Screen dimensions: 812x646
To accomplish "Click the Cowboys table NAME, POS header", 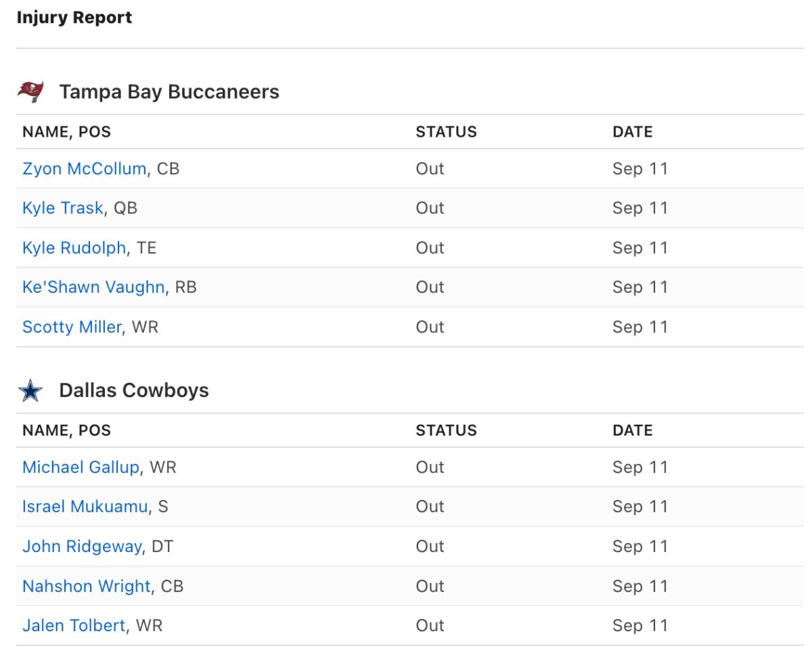I will [x=66, y=430].
